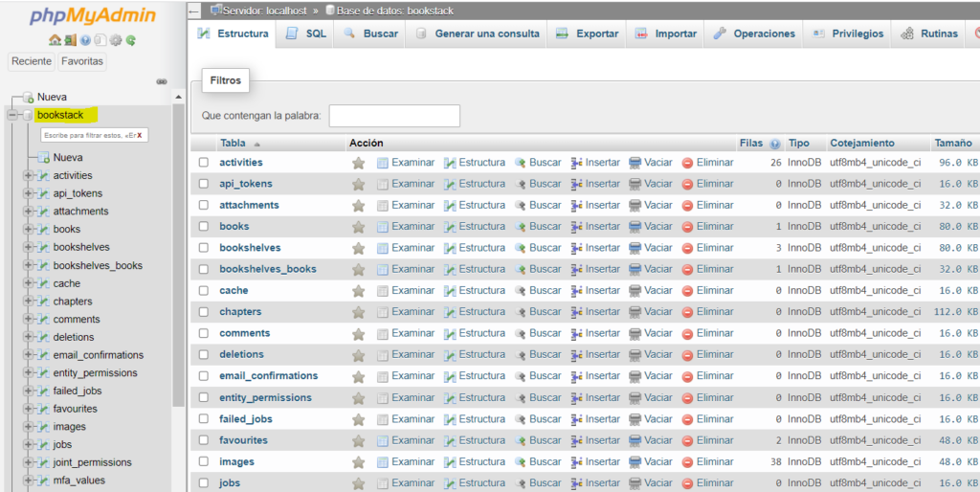The height and width of the screenshot is (492, 980).
Task: Reload navigation panel with green refresh icon
Action: tap(130, 40)
